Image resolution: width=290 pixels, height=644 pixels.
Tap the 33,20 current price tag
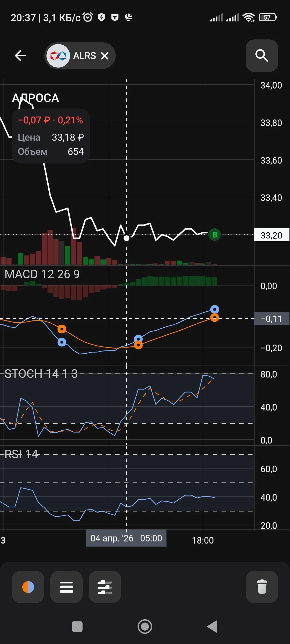(x=272, y=235)
